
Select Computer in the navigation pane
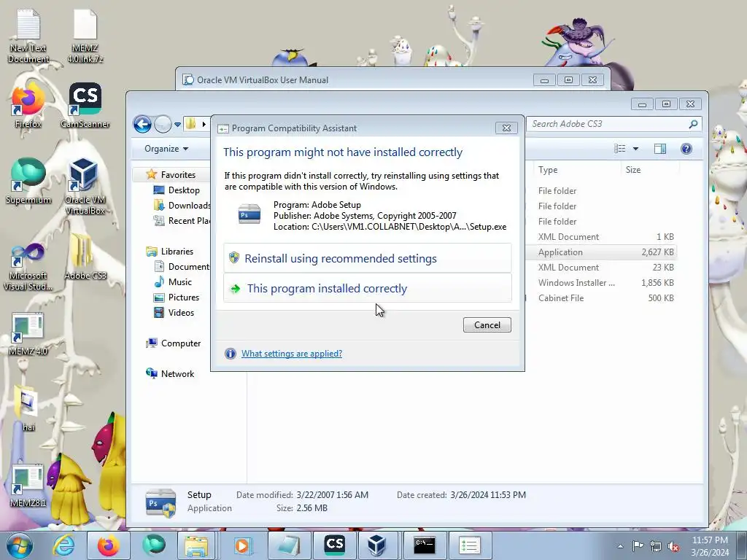click(181, 343)
